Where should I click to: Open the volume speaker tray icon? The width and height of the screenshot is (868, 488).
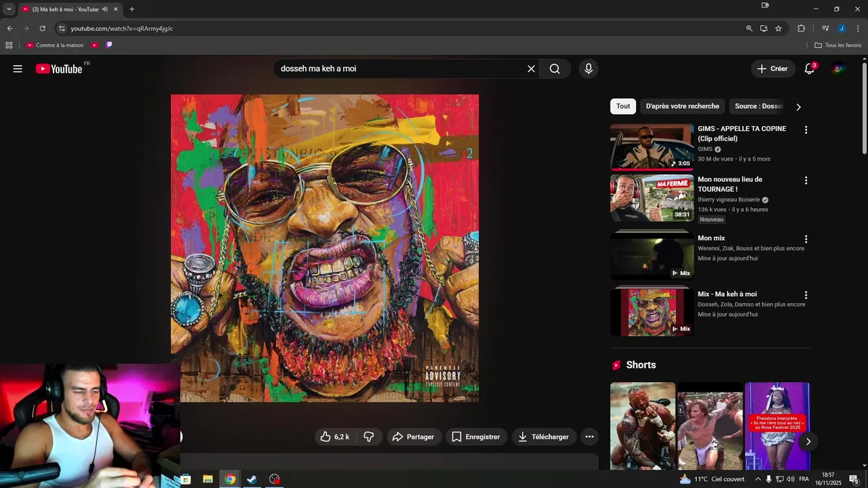click(790, 479)
